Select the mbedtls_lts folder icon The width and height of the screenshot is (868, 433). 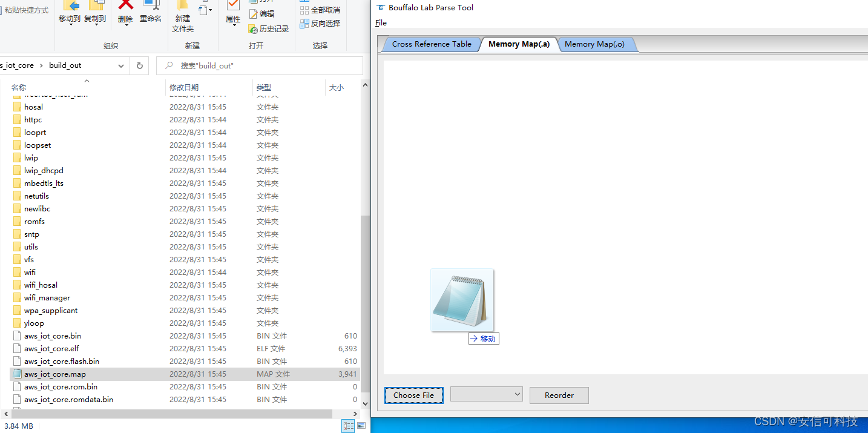[x=17, y=183]
